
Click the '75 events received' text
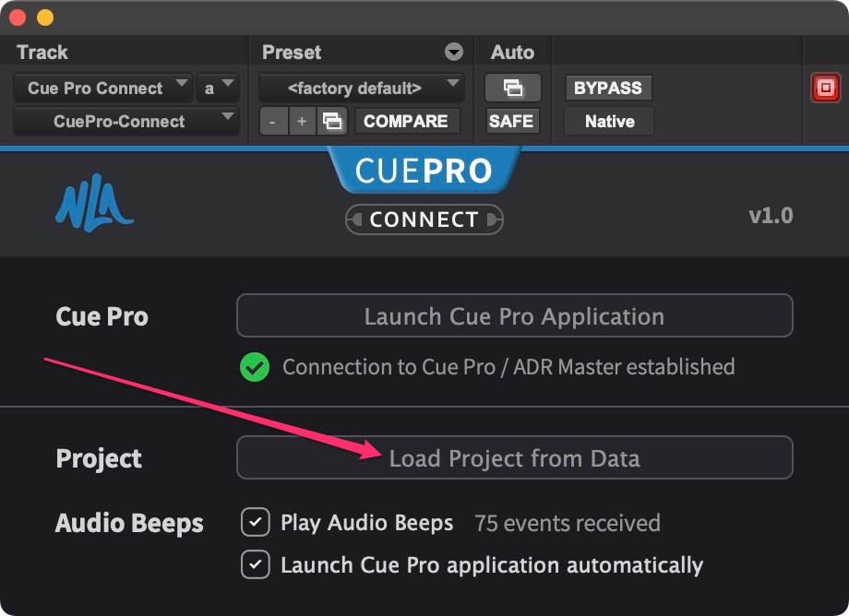(568, 523)
